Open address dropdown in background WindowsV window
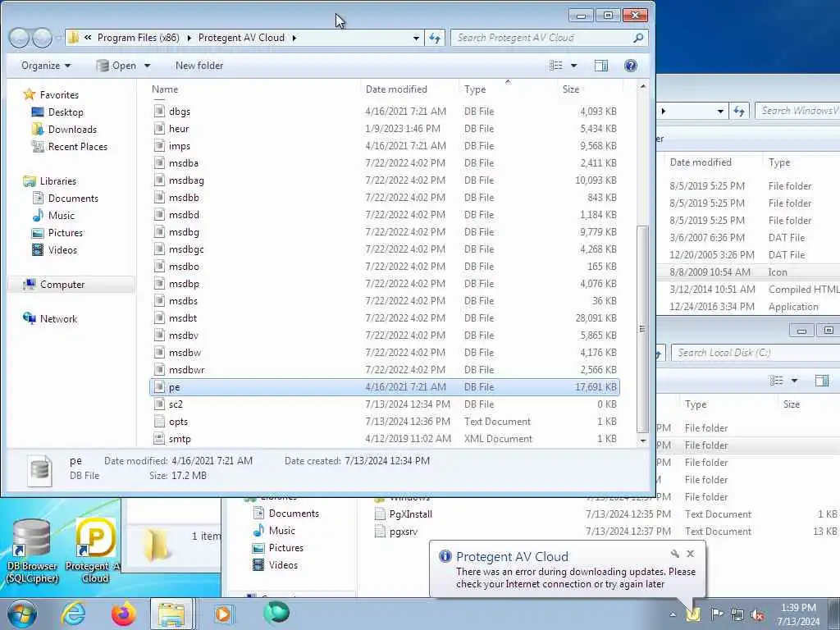Screen dimensions: 840x630 pos(720,111)
